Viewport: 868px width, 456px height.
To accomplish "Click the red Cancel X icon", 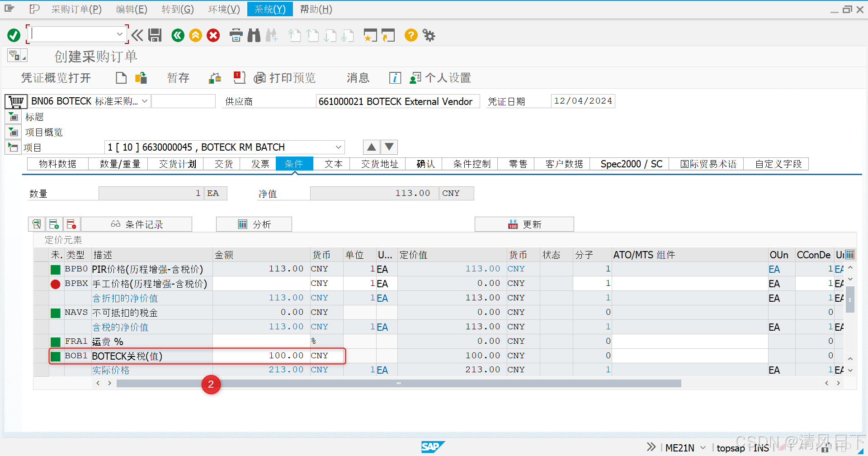I will 213,35.
